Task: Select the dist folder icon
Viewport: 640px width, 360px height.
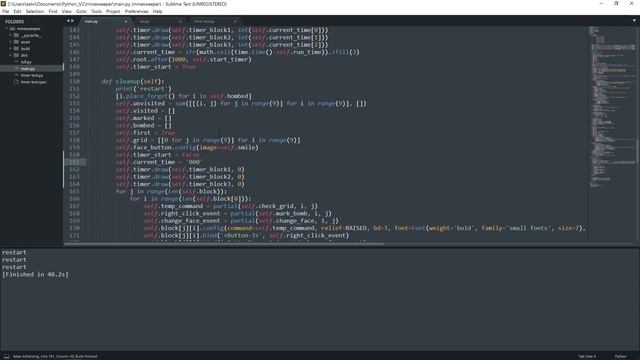Action: 16,55
